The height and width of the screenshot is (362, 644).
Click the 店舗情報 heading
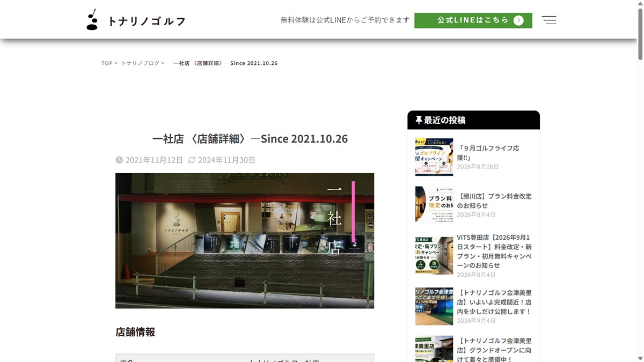[135, 332]
